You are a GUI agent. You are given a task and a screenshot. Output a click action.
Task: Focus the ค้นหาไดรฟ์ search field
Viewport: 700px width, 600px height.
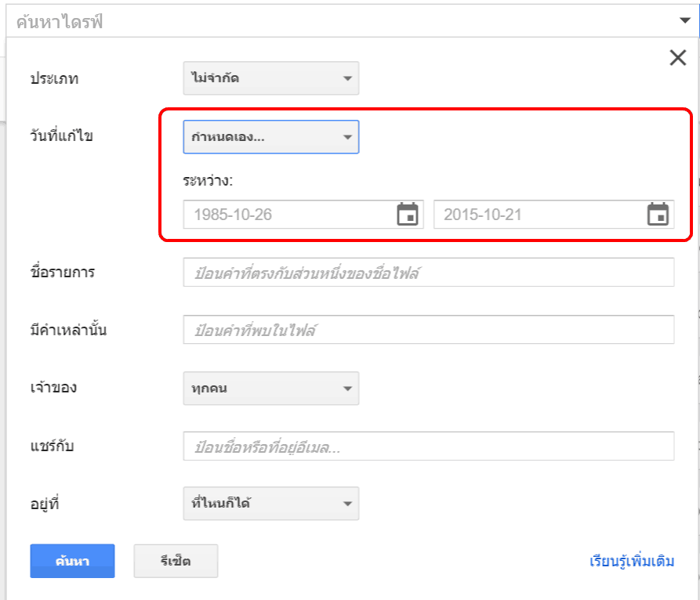click(x=337, y=22)
